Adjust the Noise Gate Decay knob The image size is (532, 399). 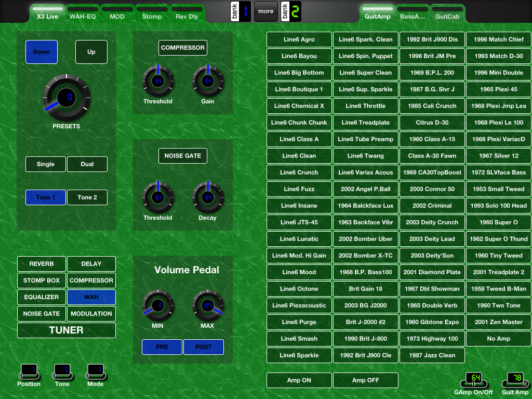tap(208, 197)
